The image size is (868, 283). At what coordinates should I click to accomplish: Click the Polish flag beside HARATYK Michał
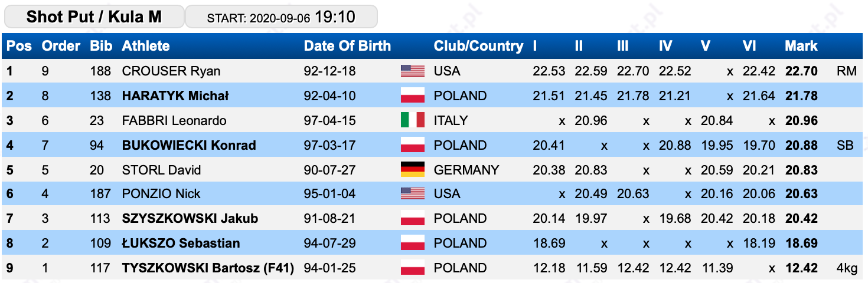(413, 96)
